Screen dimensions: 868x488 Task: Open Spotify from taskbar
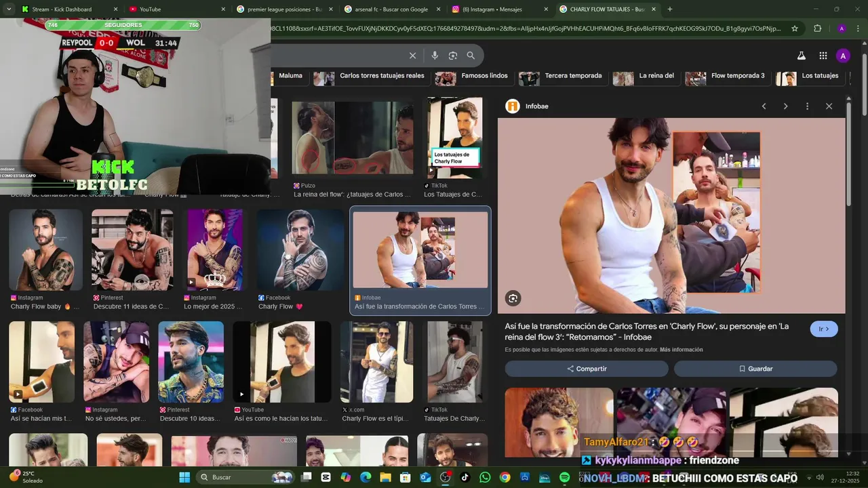pyautogui.click(x=565, y=477)
